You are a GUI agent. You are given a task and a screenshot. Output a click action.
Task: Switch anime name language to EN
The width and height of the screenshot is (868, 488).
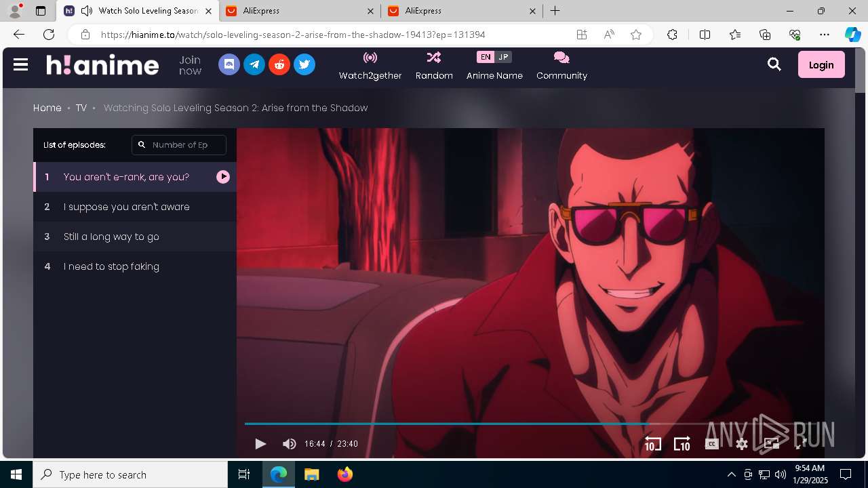point(486,57)
